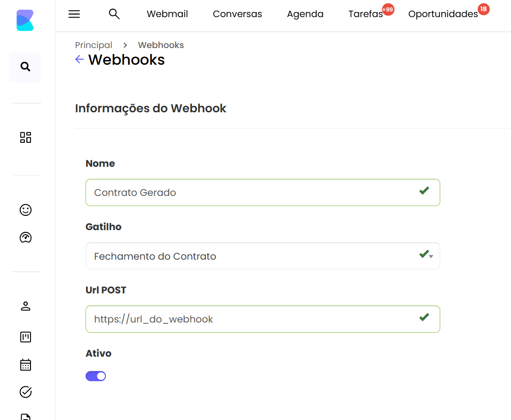This screenshot has width=511, height=420.
Task: Open the dashboard grid icon in sidebar
Action: pos(25,137)
